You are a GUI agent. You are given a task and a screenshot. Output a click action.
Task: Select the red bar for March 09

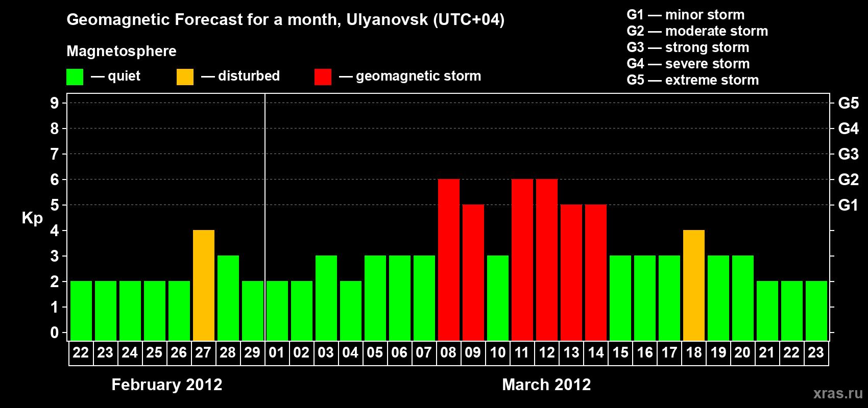click(x=473, y=272)
